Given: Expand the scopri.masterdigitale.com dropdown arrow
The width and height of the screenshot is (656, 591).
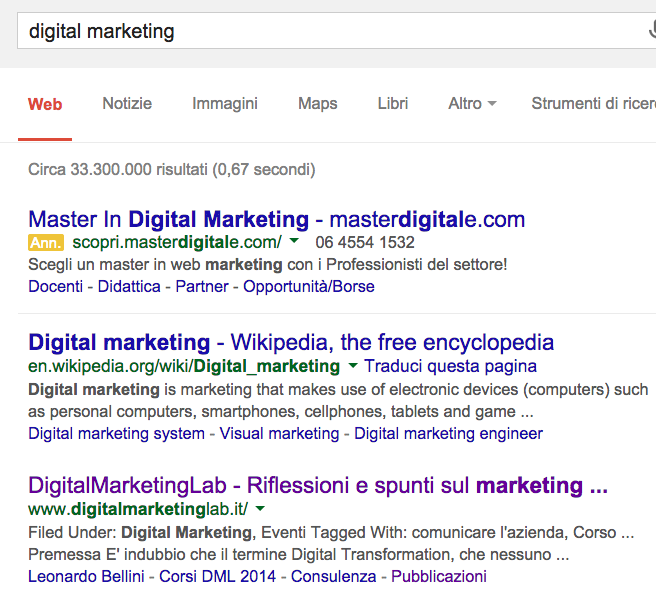Looking at the screenshot, I should (294, 240).
